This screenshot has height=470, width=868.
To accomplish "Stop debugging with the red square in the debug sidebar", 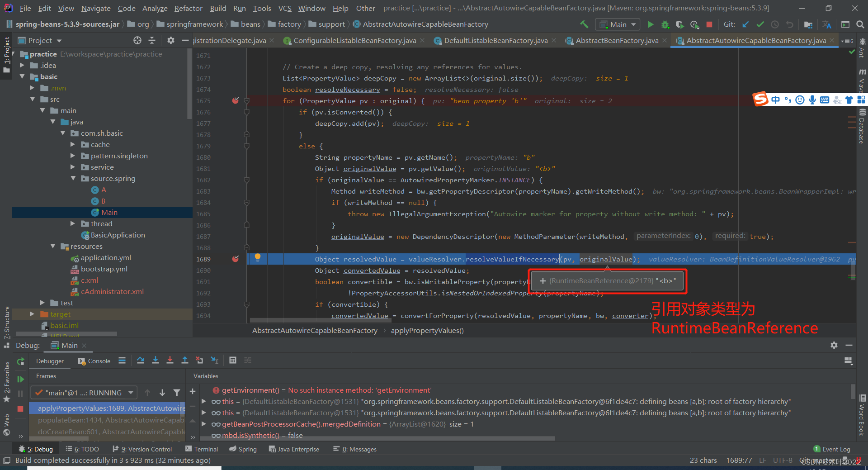I will (20, 409).
